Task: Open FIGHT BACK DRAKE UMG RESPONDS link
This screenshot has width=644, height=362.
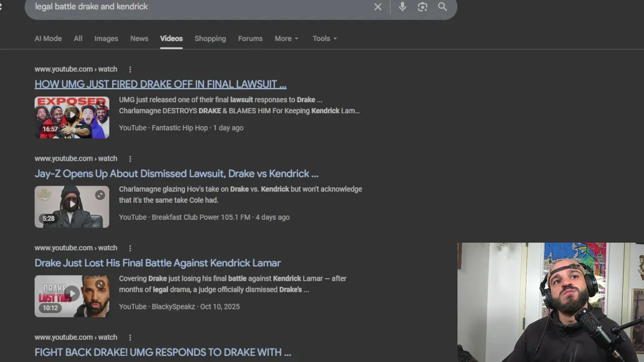Action: 163,352
